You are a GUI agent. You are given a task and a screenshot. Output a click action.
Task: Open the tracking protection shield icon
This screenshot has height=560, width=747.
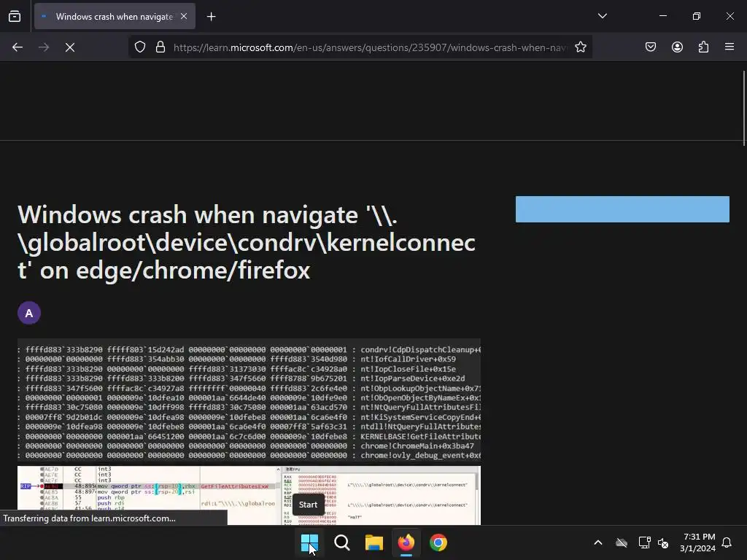pos(139,47)
